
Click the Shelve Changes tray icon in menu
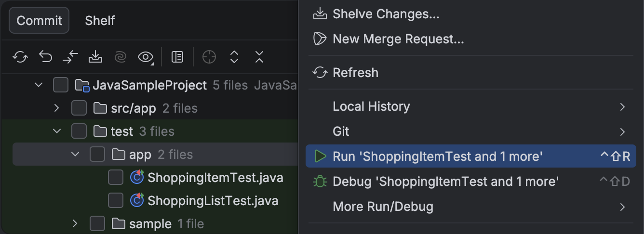click(320, 14)
